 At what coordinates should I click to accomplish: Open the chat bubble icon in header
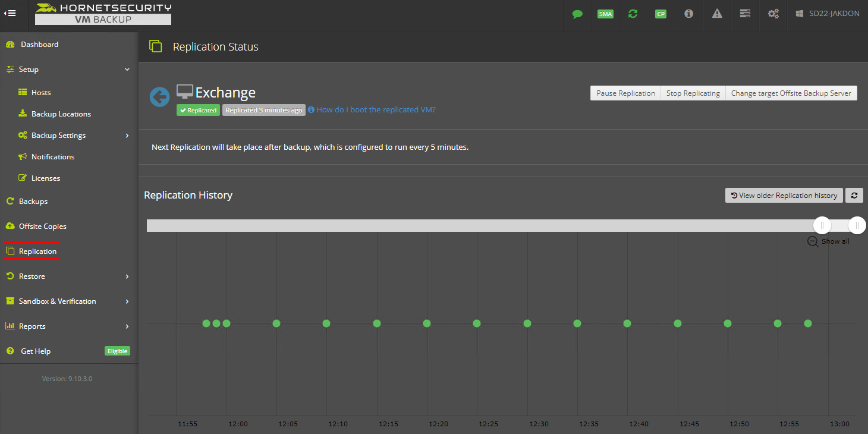click(577, 14)
